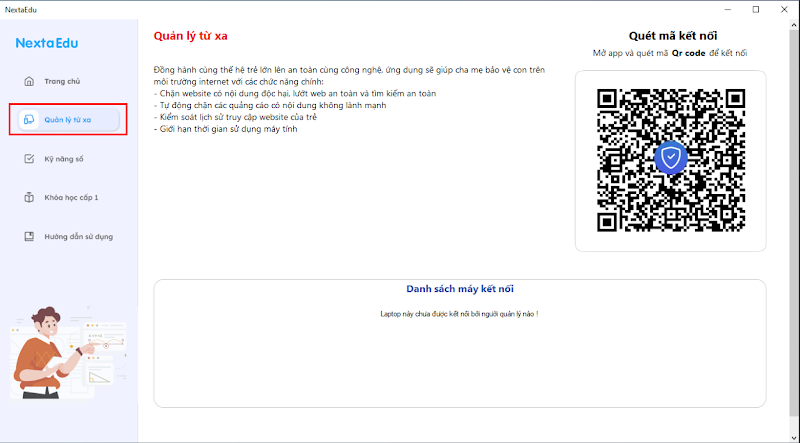Click the shield badge in QR code

pyautogui.click(x=670, y=158)
